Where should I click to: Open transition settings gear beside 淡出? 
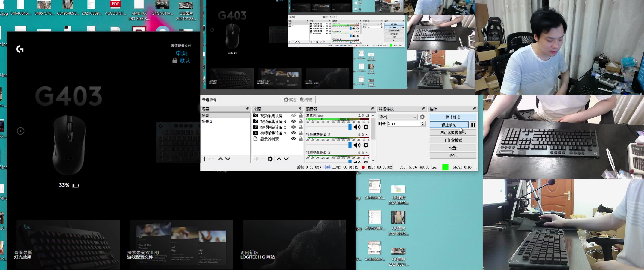coord(422,117)
